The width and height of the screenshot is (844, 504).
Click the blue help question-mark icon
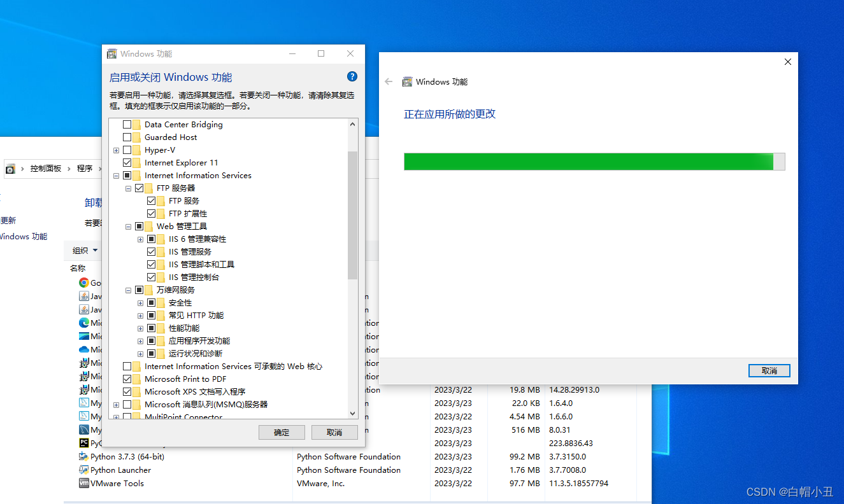[352, 76]
